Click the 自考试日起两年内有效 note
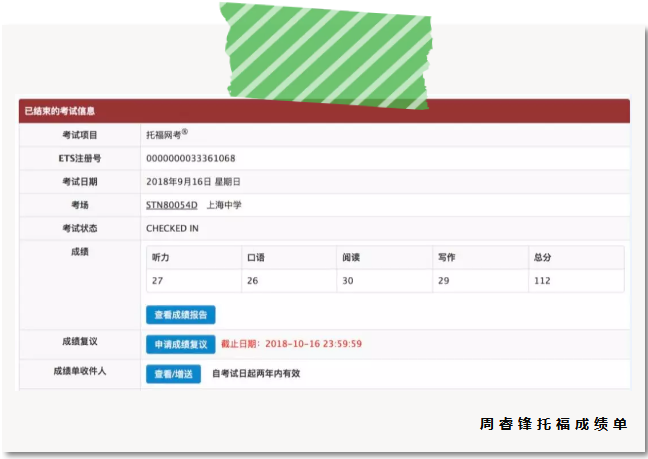 [x=256, y=373]
